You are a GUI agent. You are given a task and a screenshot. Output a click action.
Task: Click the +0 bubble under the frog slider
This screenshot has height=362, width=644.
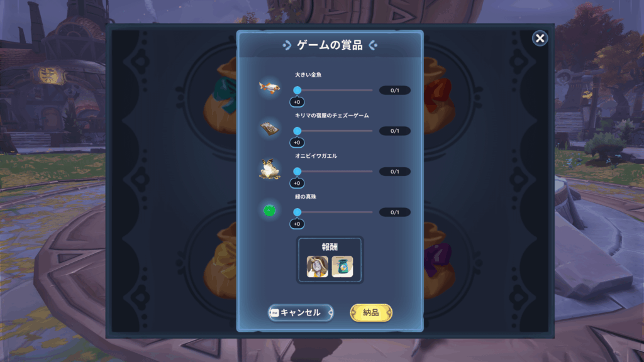click(297, 183)
